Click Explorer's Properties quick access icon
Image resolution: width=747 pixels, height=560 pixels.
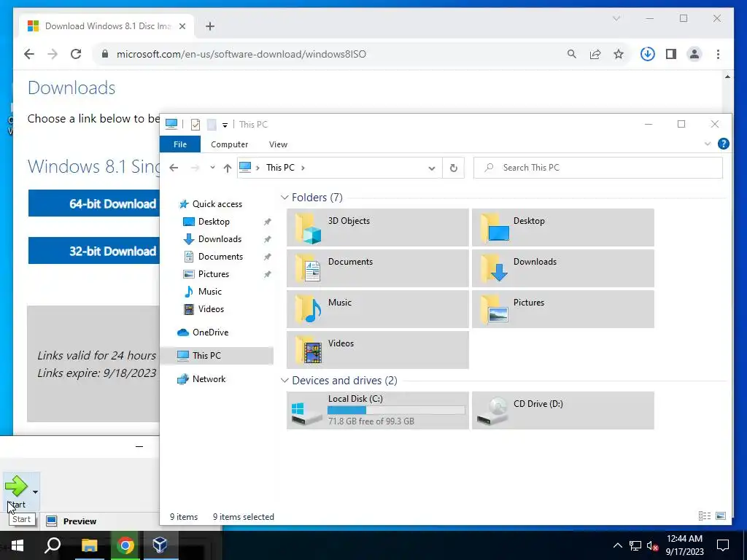click(x=196, y=125)
